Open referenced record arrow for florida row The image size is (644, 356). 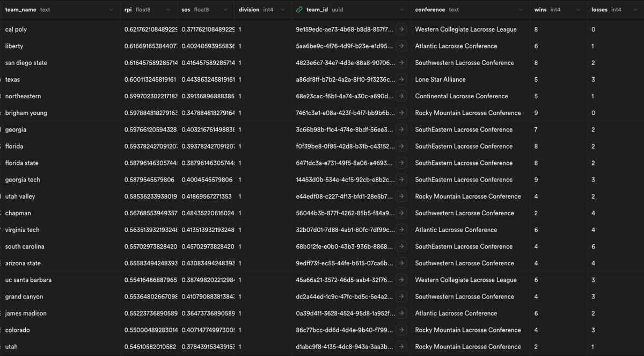[401, 146]
